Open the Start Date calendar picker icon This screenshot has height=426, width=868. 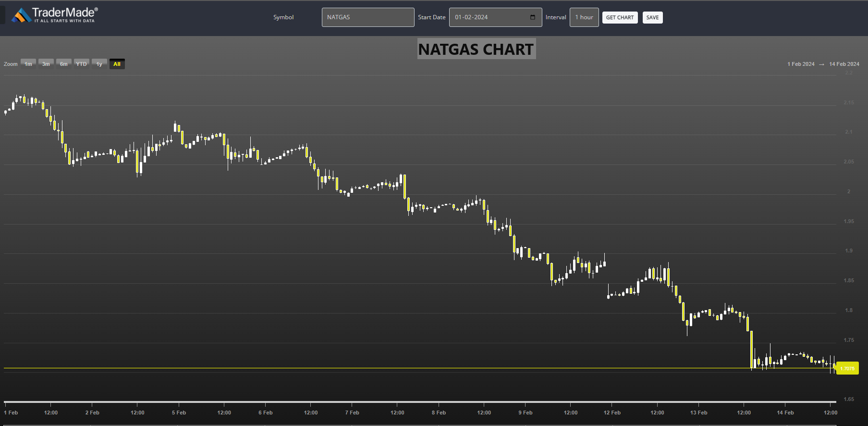pyautogui.click(x=533, y=17)
